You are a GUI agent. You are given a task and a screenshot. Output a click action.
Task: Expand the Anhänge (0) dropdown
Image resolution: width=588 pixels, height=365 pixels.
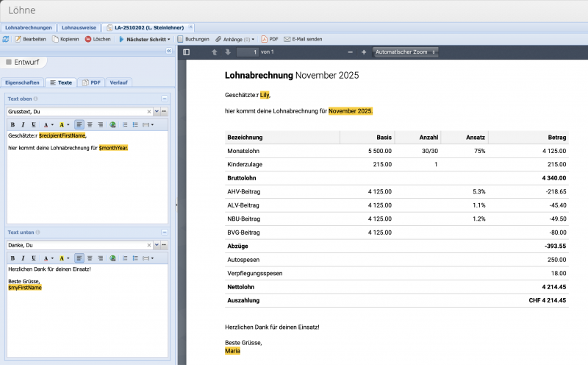[235, 39]
